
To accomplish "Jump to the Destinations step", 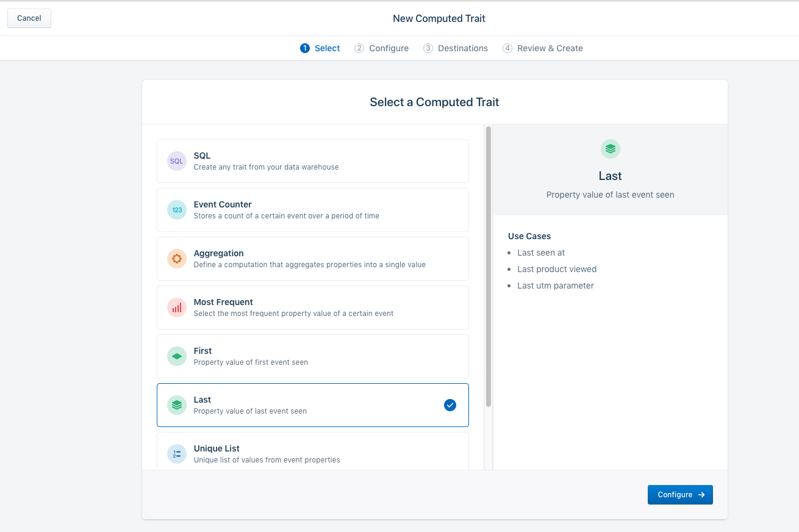I will click(x=456, y=48).
